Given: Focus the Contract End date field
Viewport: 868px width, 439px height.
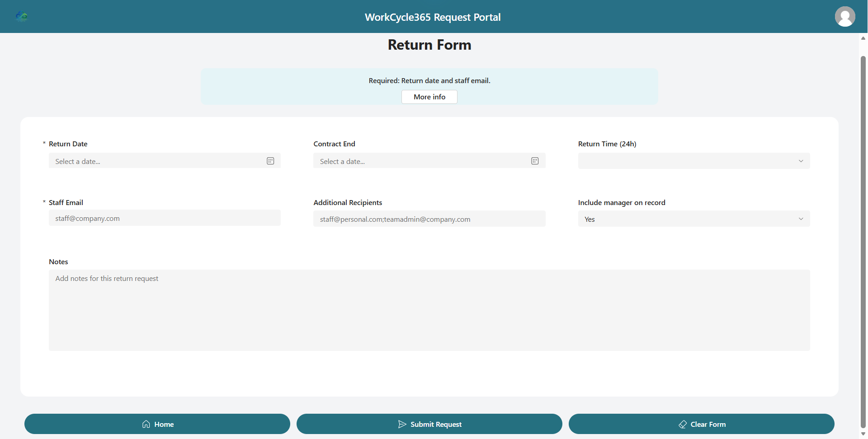Looking at the screenshot, I should coord(429,161).
